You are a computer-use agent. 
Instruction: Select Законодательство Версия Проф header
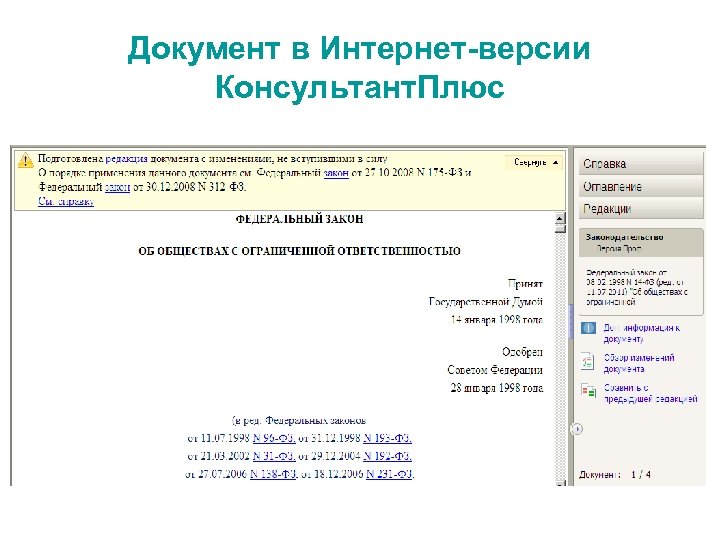click(641, 243)
